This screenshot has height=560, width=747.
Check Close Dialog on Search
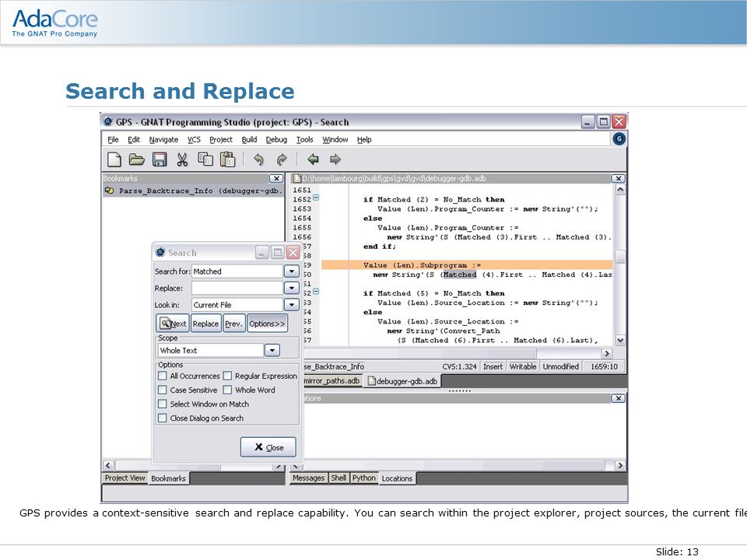[163, 418]
